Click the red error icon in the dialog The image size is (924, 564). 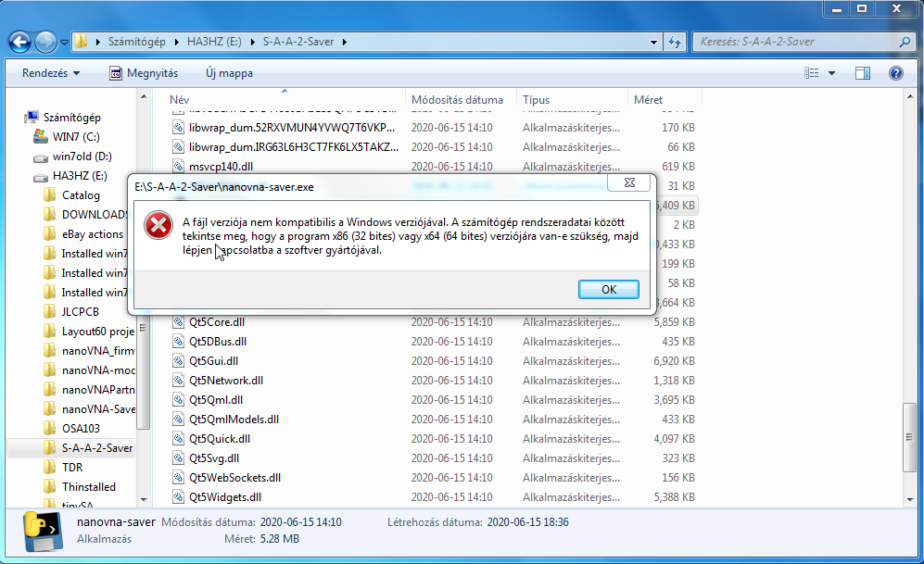tap(158, 225)
